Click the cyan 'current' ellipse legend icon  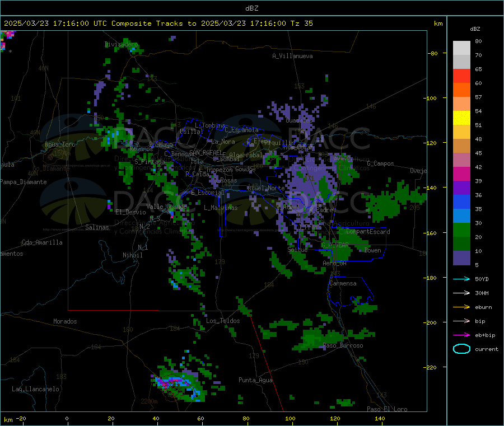(x=461, y=349)
